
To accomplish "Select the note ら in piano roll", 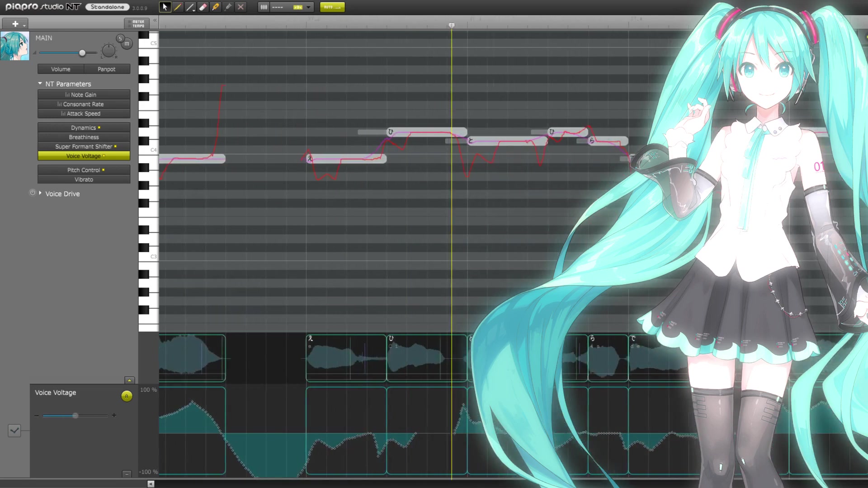I will 608,141.
